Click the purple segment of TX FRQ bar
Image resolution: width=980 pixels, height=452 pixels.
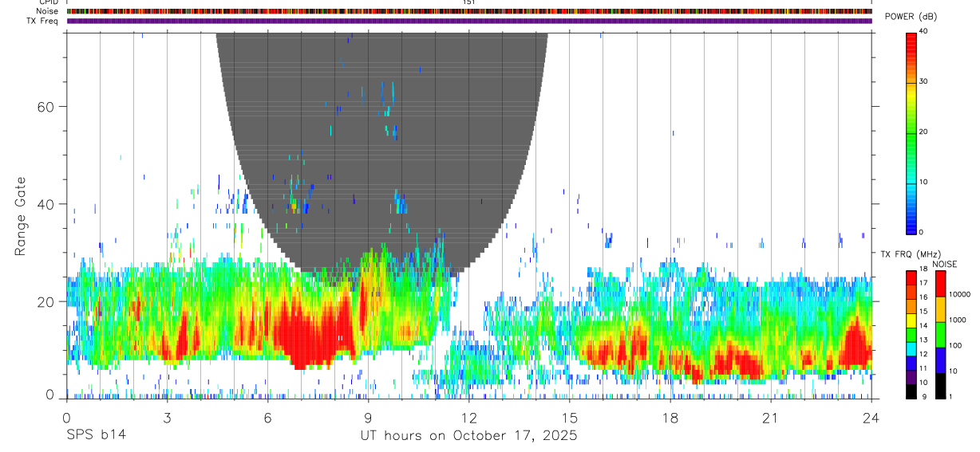911,377
